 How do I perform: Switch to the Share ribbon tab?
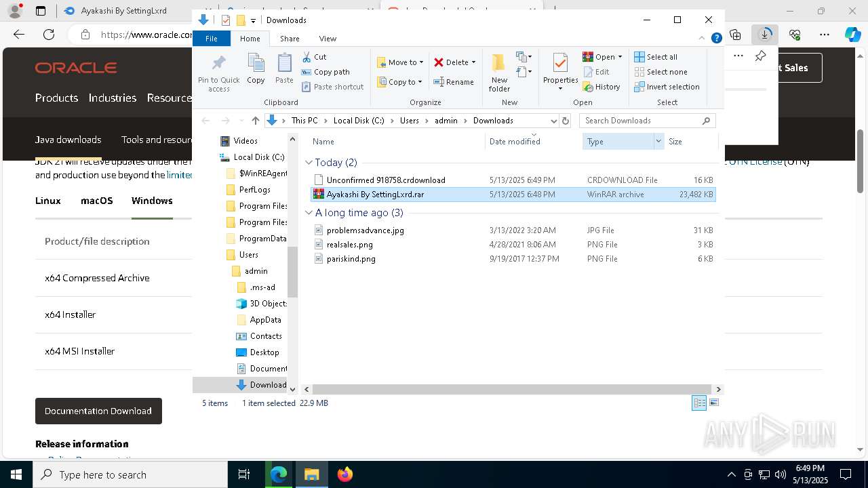tap(290, 39)
